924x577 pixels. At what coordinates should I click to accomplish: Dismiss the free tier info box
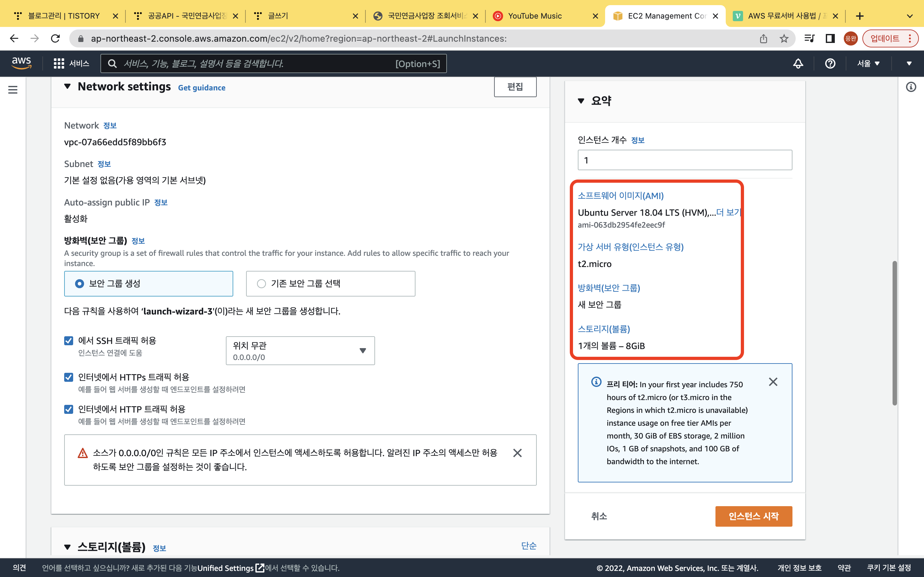click(x=773, y=382)
